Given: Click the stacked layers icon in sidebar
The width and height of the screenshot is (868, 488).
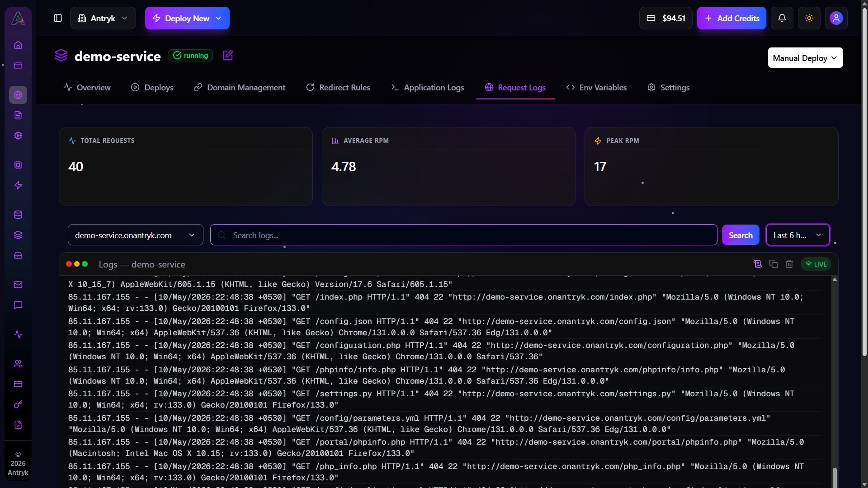Looking at the screenshot, I should click(x=18, y=235).
